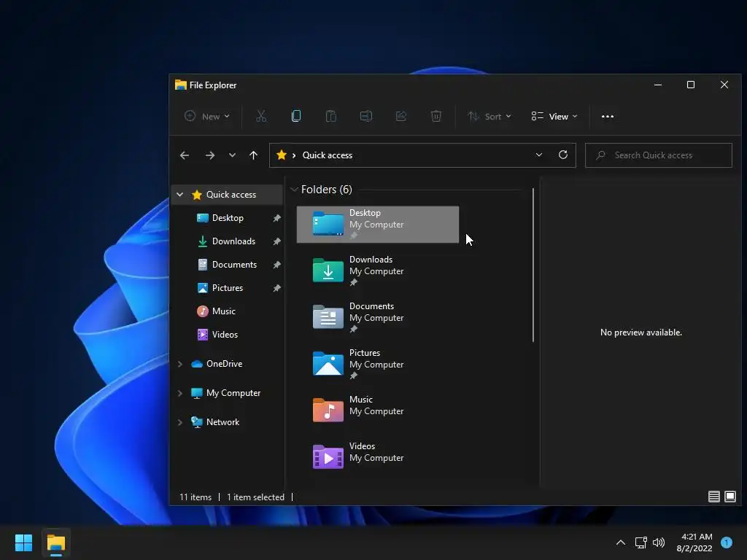Select OneDrive in navigation pane
This screenshot has height=560, width=747.
(x=224, y=364)
